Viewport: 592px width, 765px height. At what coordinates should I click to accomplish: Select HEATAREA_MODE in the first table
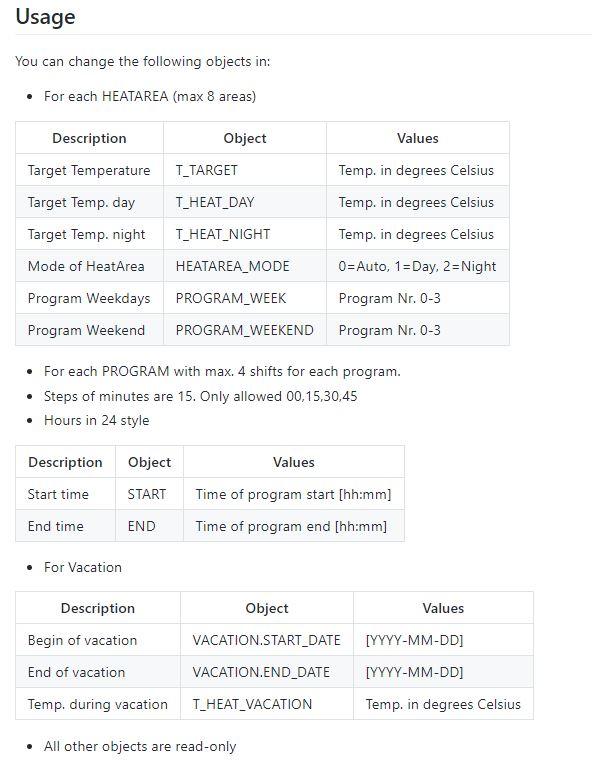(x=232, y=266)
